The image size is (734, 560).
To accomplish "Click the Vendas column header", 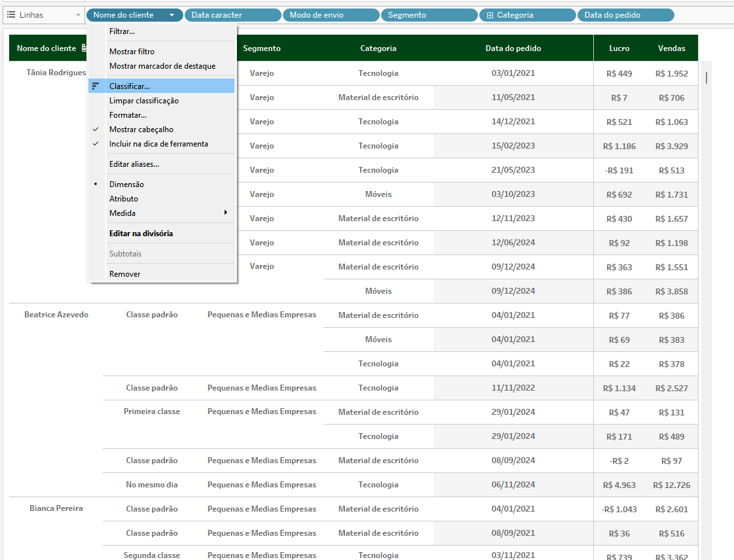I will click(x=671, y=48).
